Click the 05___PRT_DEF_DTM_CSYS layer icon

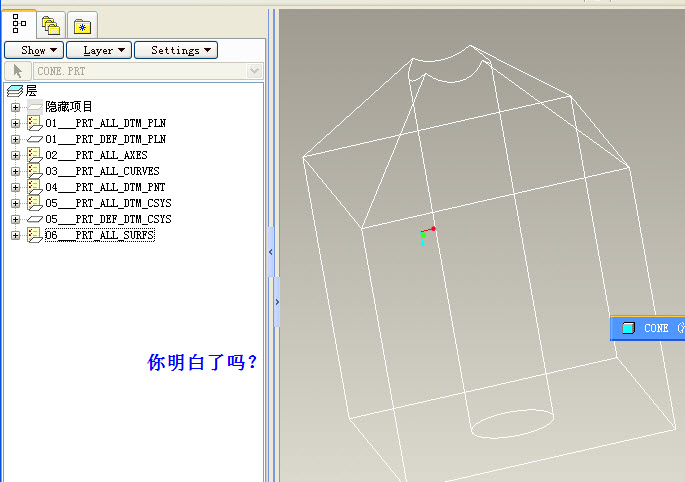click(35, 219)
